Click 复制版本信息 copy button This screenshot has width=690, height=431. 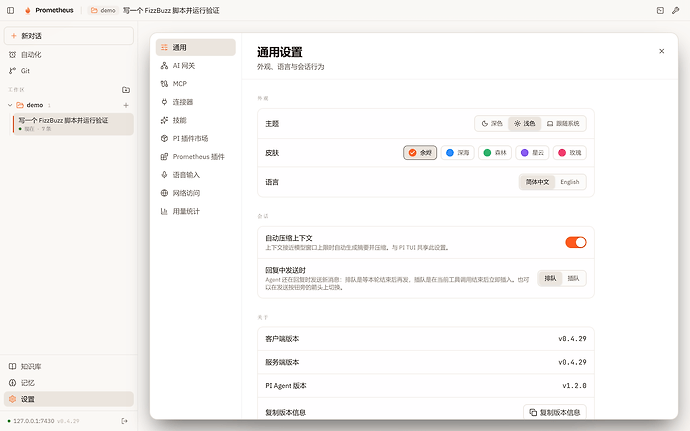[x=555, y=412]
